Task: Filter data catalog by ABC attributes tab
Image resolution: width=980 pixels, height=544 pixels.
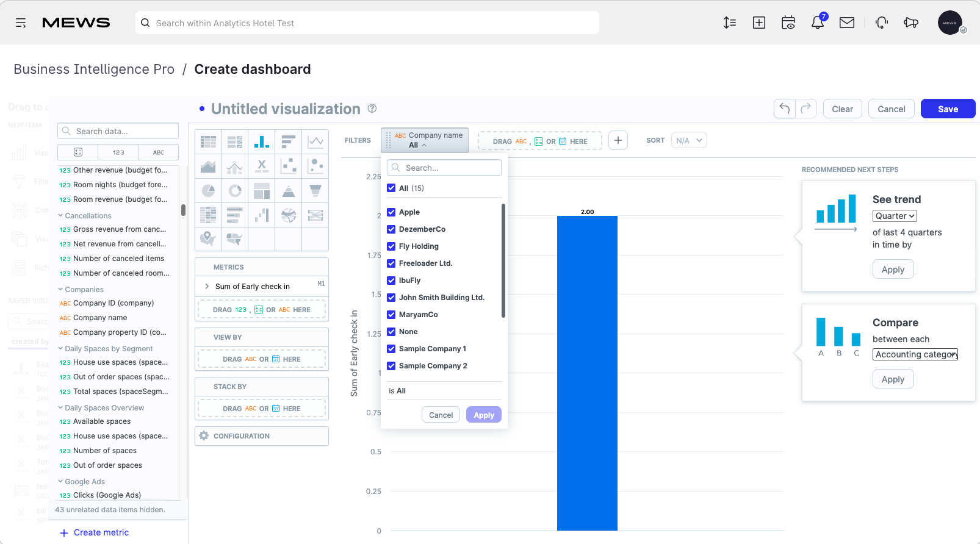Action: 159,152
